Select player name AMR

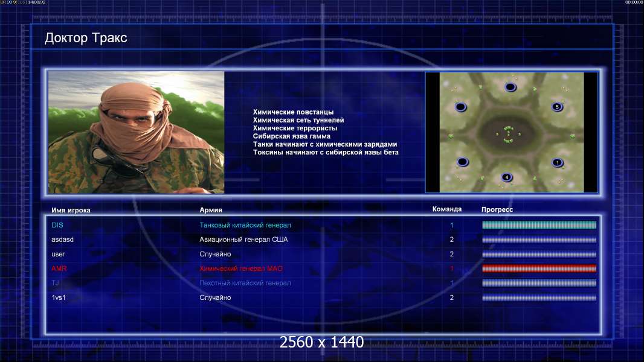coord(59,268)
